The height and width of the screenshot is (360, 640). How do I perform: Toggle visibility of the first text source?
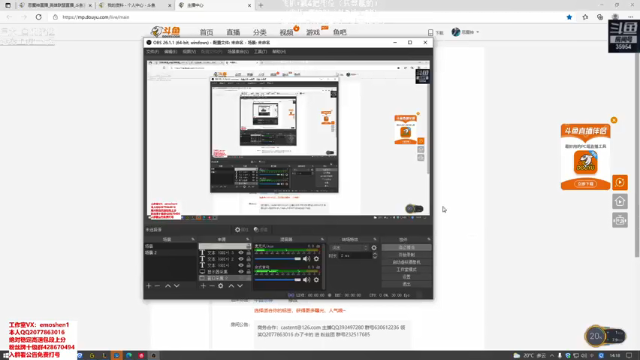point(241,253)
